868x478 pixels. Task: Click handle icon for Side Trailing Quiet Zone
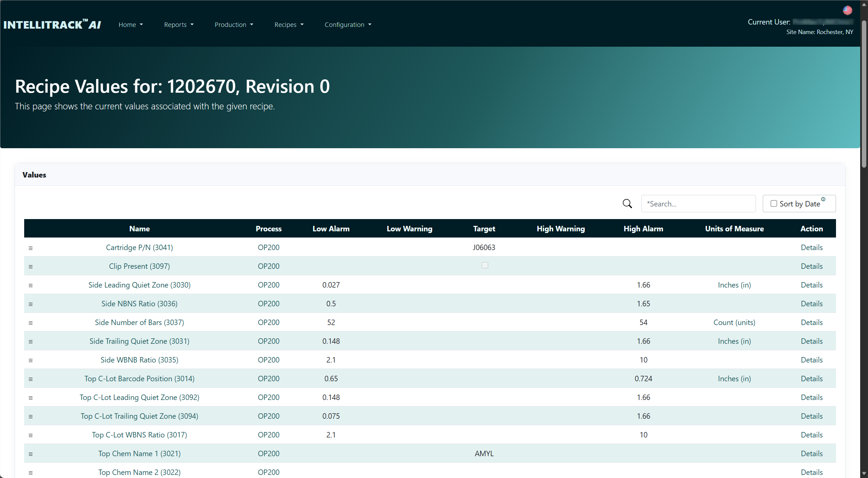coord(31,342)
